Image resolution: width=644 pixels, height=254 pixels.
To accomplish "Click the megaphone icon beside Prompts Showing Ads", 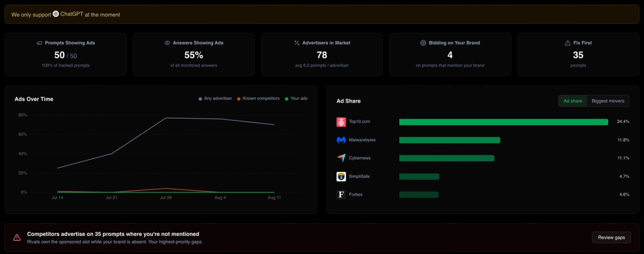I will [x=39, y=43].
